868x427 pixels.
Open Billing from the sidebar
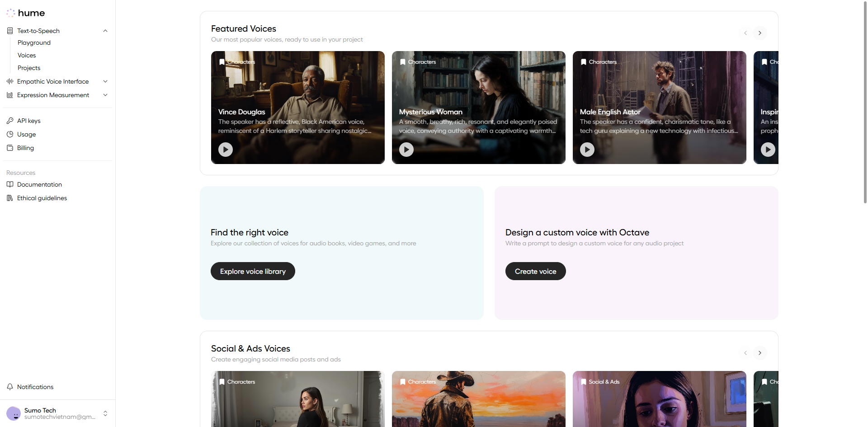[x=25, y=148]
